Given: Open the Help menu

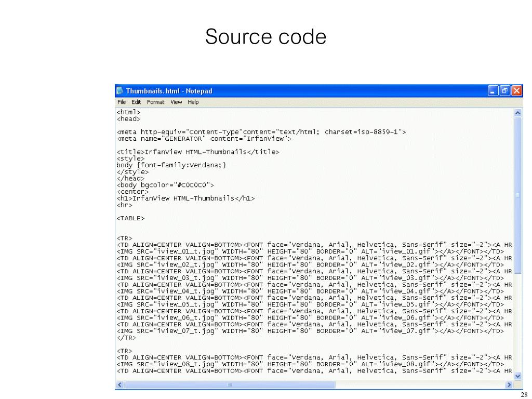Looking at the screenshot, I should (x=193, y=102).
